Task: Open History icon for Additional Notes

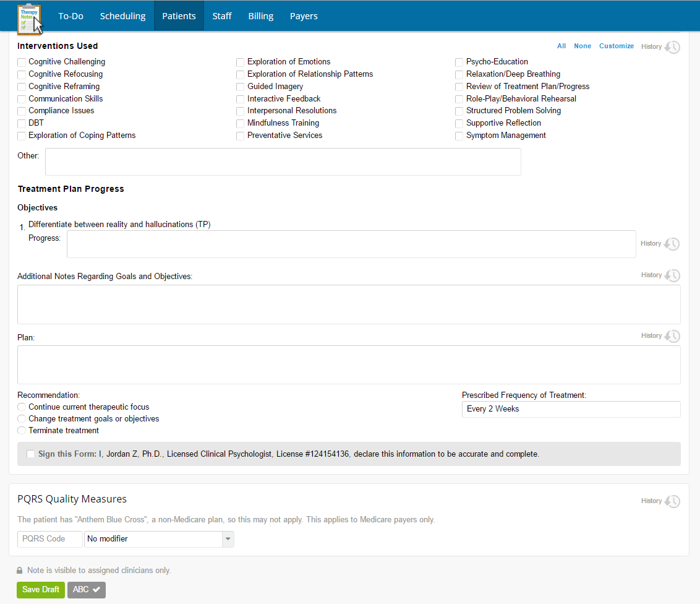Action: click(672, 275)
